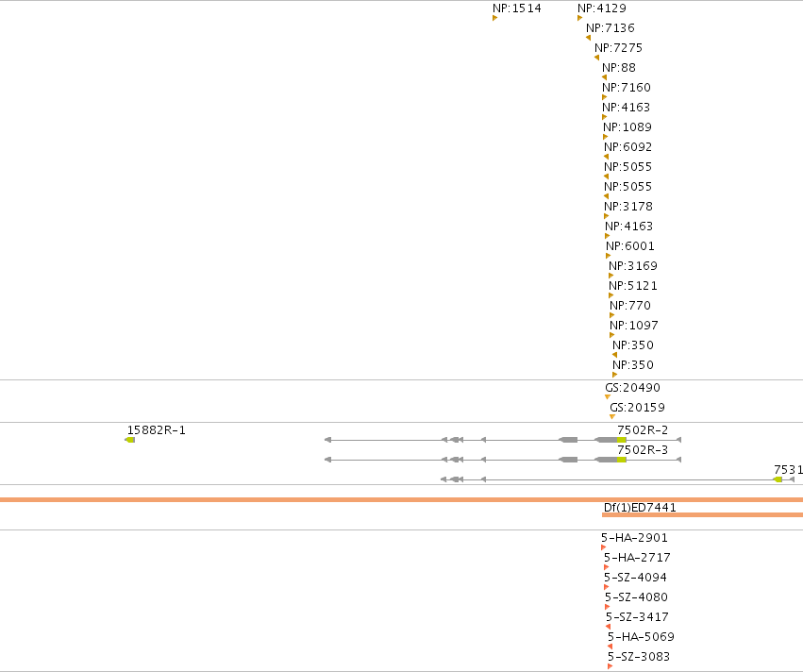Screen dimensions: 803x672
Task: Click the triangle glyph under NP:3178
Action: tap(607, 216)
